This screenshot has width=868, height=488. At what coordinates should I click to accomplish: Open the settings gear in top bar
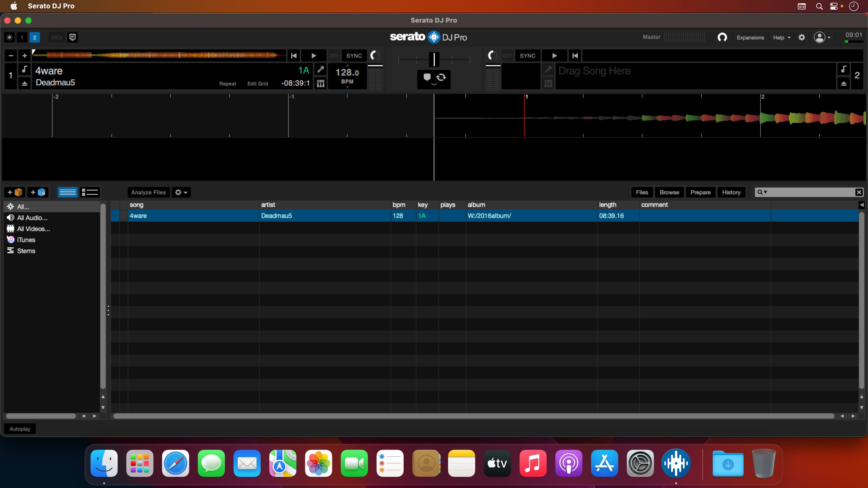[801, 37]
